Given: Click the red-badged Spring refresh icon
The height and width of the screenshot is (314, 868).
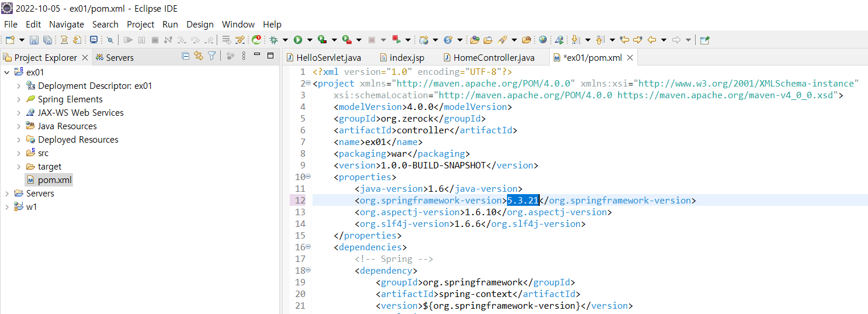Looking at the screenshot, I should (x=256, y=40).
